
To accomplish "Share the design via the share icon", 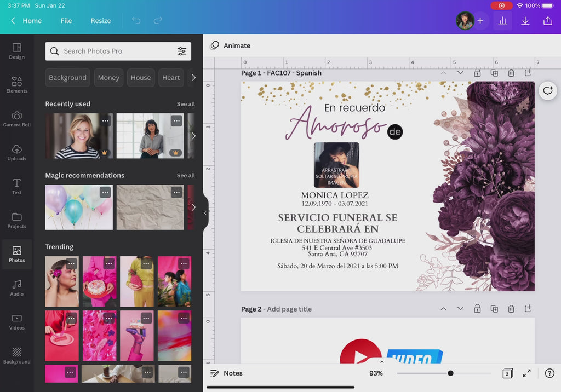I will tap(548, 21).
